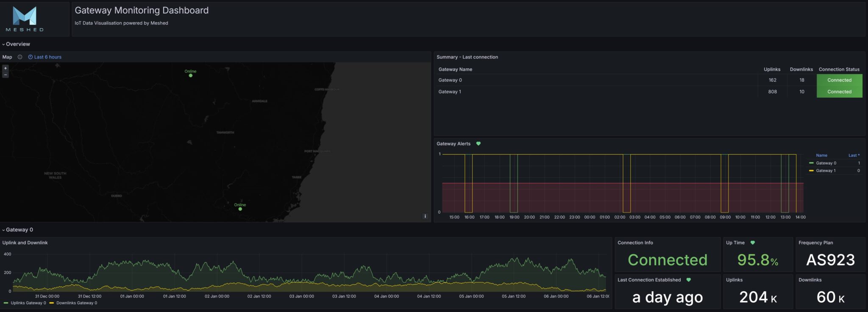Click the yellow Downlinks Gateway 0 legend swatch
The height and width of the screenshot is (312, 868).
pyautogui.click(x=52, y=303)
